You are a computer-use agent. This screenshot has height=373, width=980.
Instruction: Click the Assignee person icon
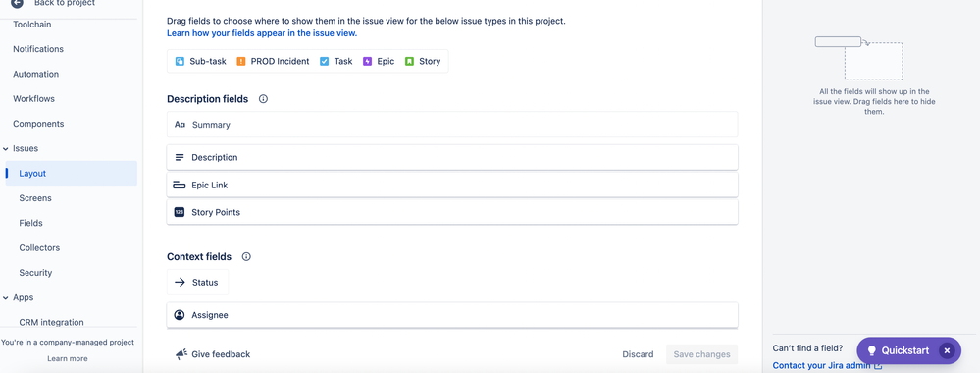pos(180,315)
